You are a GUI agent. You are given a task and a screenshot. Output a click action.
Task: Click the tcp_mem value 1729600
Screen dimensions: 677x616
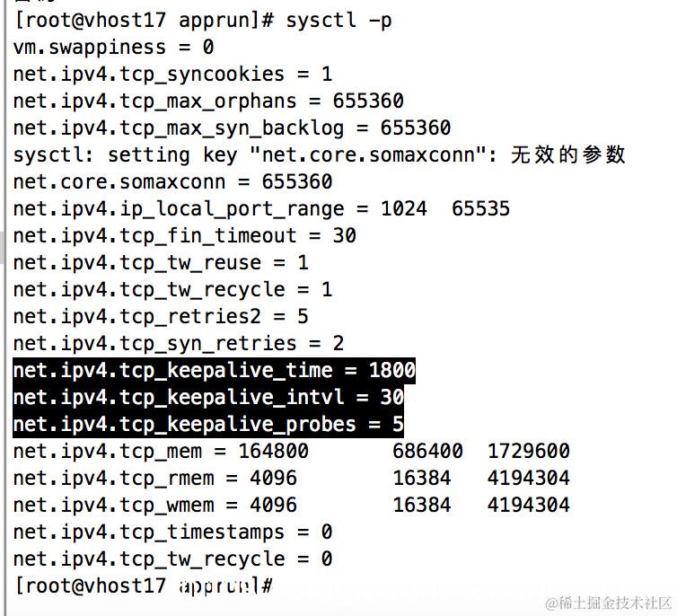[529, 452]
